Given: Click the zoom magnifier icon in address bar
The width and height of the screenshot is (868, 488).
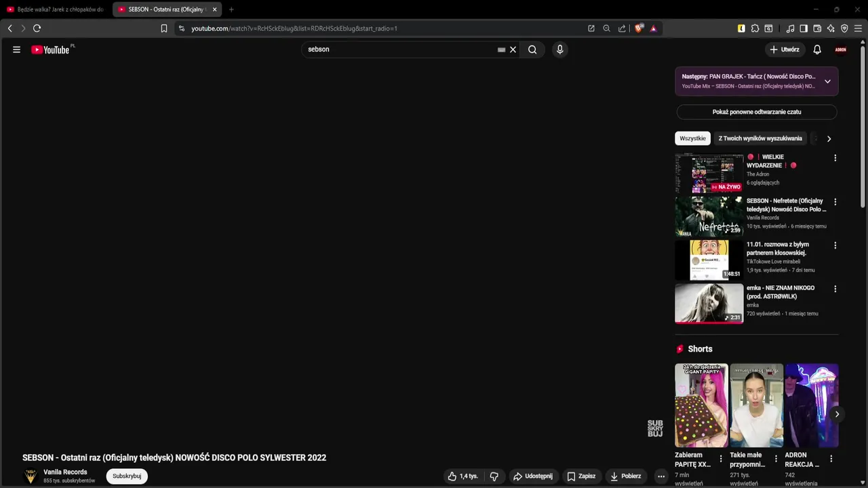Looking at the screenshot, I should (606, 28).
